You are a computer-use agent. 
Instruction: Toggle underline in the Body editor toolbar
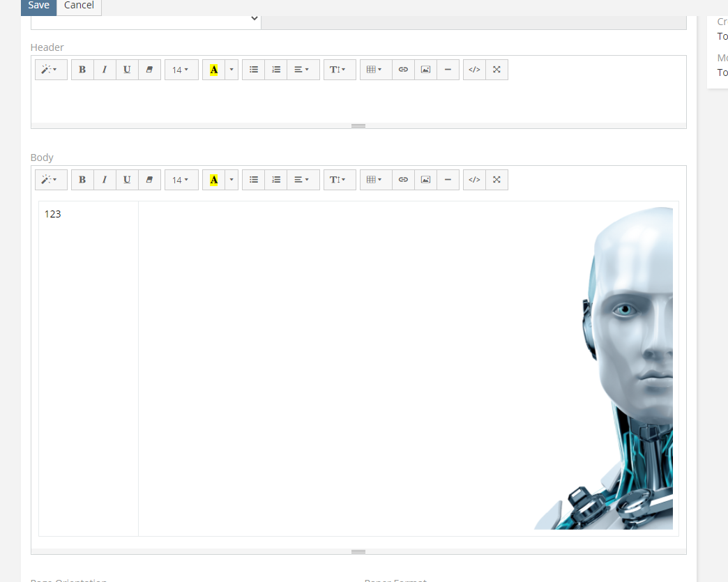click(127, 180)
